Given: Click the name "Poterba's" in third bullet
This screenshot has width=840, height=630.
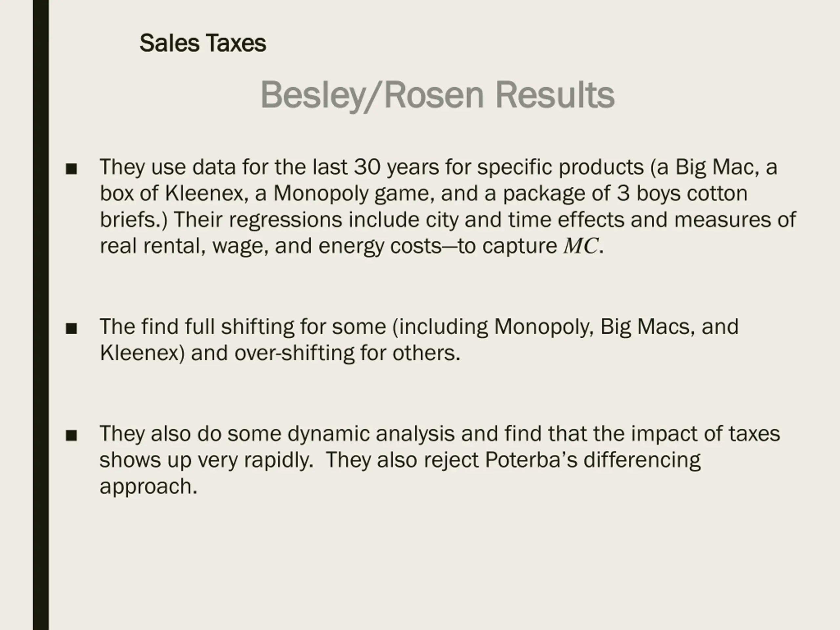Looking at the screenshot, I should coord(531,460).
